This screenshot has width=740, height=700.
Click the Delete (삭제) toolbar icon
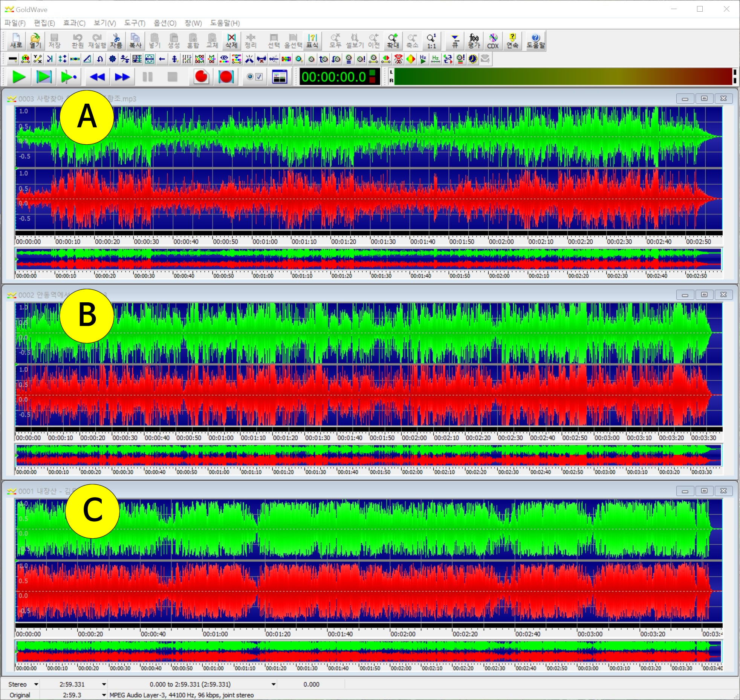point(231,41)
